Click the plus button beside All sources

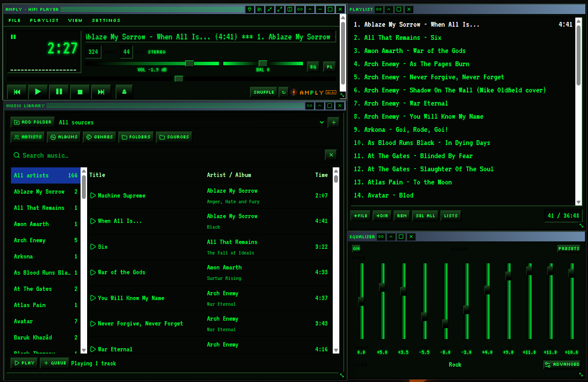(334, 122)
